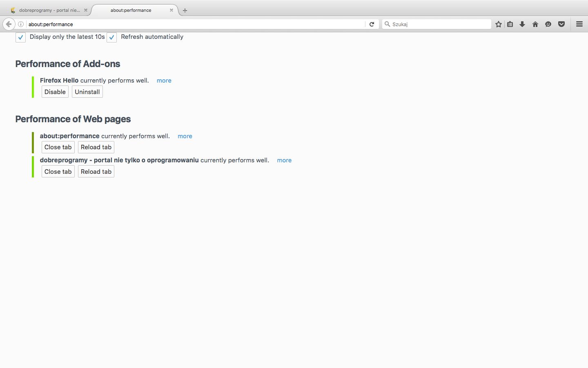Image resolution: width=588 pixels, height=368 pixels.
Task: Show more details for about:performance page
Action: click(185, 136)
